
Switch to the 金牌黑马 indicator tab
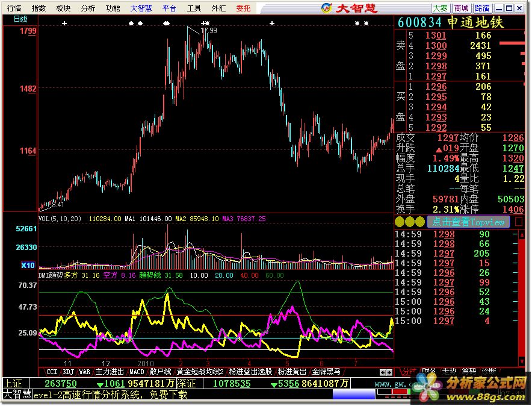[x=326, y=372]
